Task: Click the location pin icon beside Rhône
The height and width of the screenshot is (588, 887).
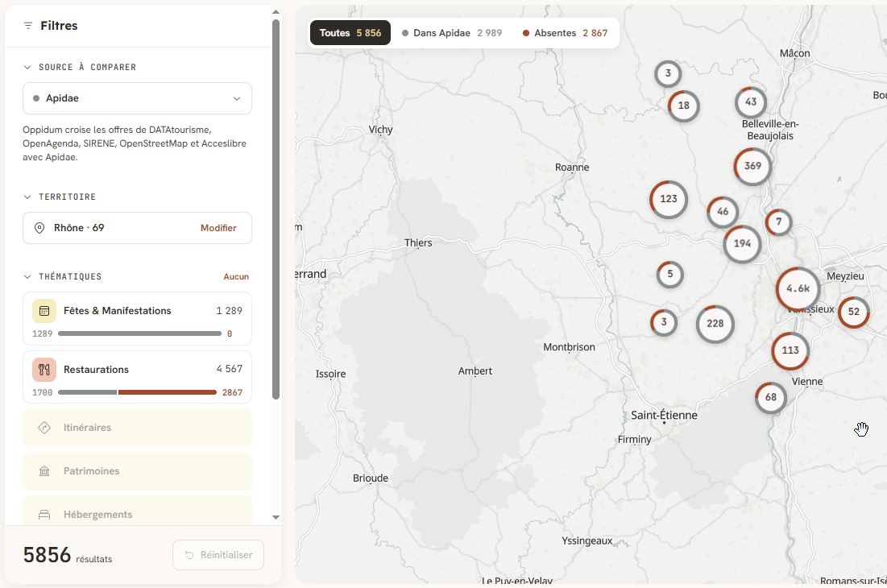Action: coord(39,228)
